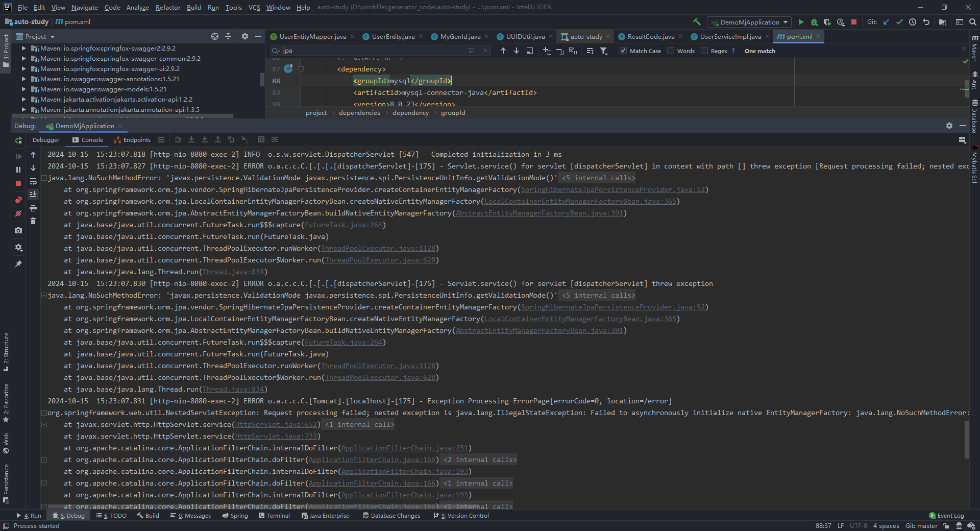Image resolution: width=980 pixels, height=531 pixels.
Task: Click the Build project hammer icon
Action: pyautogui.click(x=697, y=22)
